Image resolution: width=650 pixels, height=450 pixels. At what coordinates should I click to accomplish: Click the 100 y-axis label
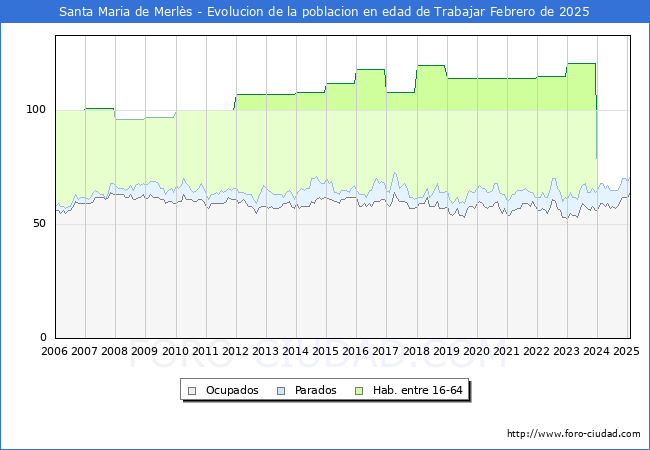[36, 110]
